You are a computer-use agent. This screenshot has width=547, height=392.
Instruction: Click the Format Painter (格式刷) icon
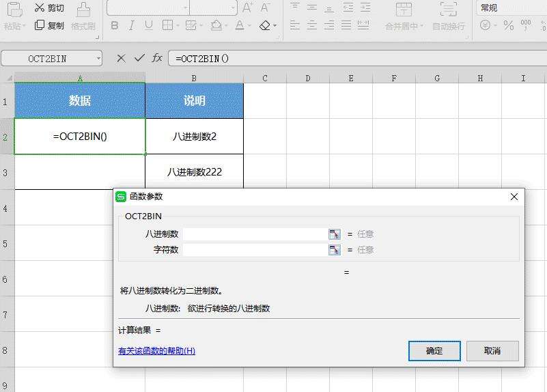(83, 16)
